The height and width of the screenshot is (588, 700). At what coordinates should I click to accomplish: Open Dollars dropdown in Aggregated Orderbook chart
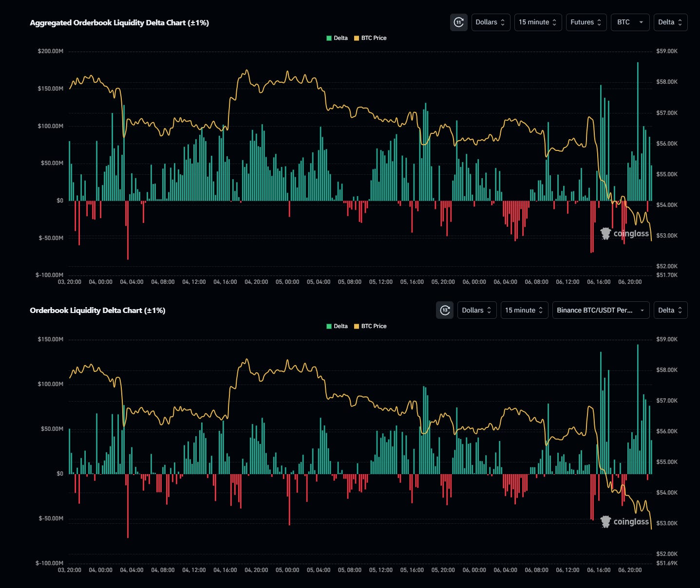(491, 22)
